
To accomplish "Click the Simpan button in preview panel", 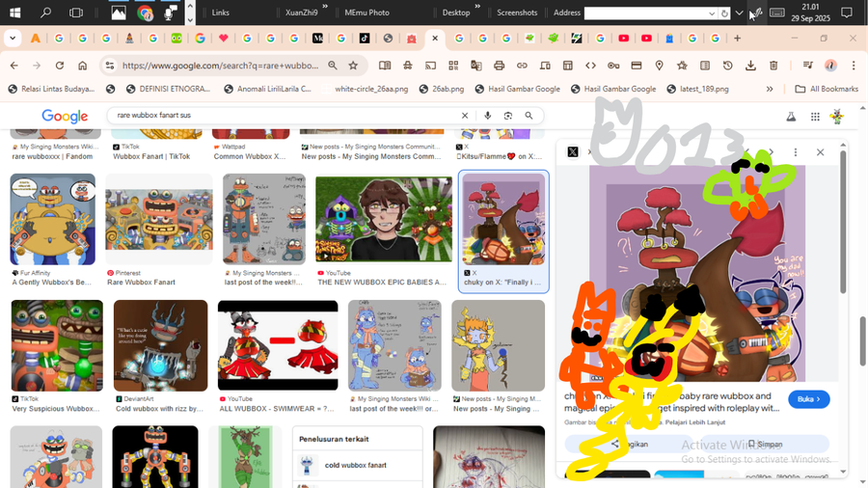I will tap(765, 444).
